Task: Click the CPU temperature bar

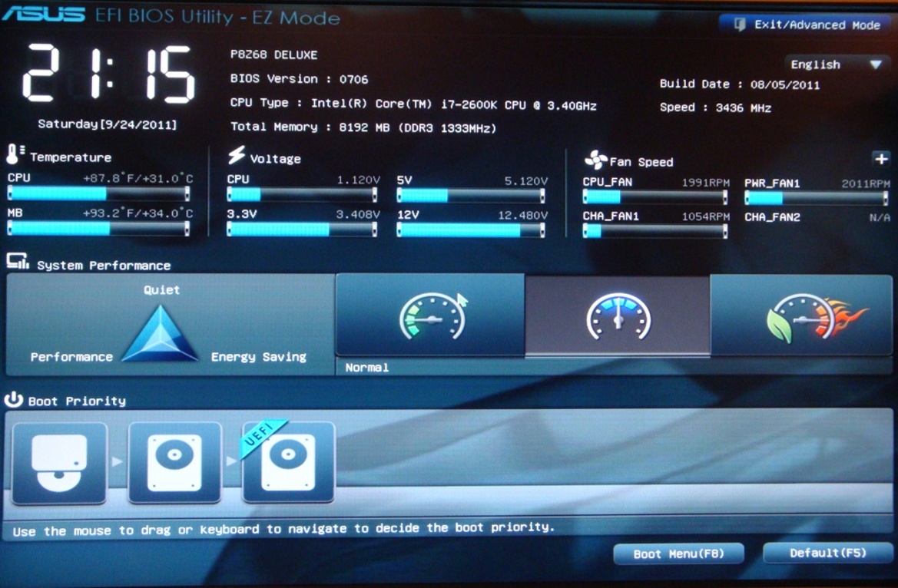Action: (x=98, y=194)
